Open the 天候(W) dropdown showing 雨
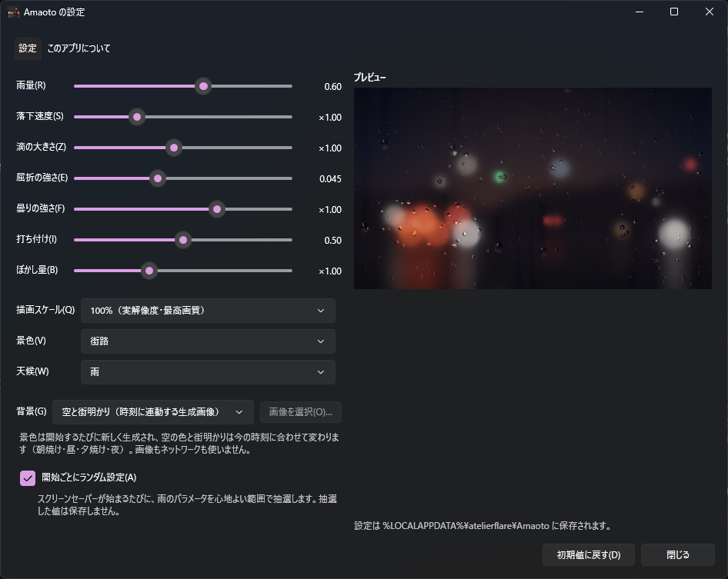Viewport: 728px width, 579px height. [x=208, y=372]
